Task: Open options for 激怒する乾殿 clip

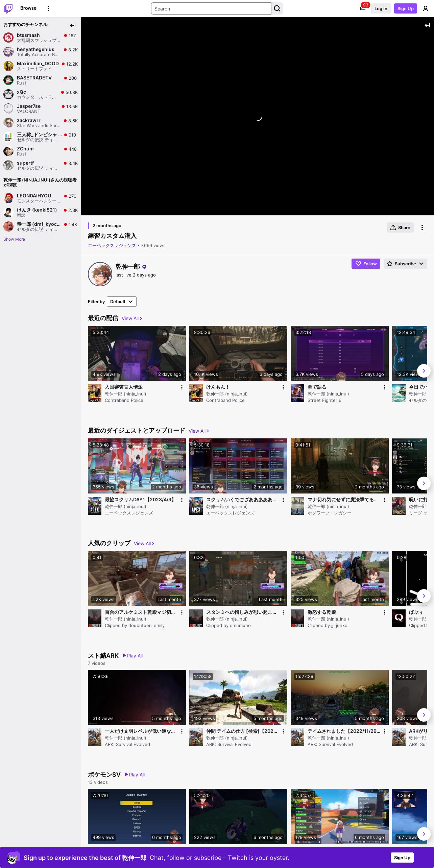Action: pyautogui.click(x=385, y=612)
